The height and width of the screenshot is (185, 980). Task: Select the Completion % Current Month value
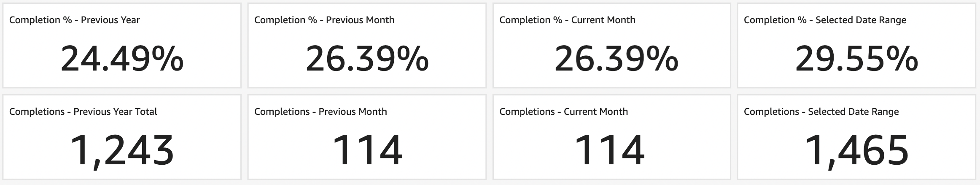(616, 59)
